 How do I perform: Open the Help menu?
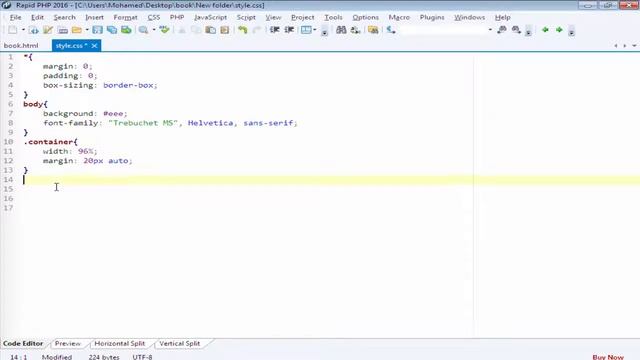(x=502, y=18)
